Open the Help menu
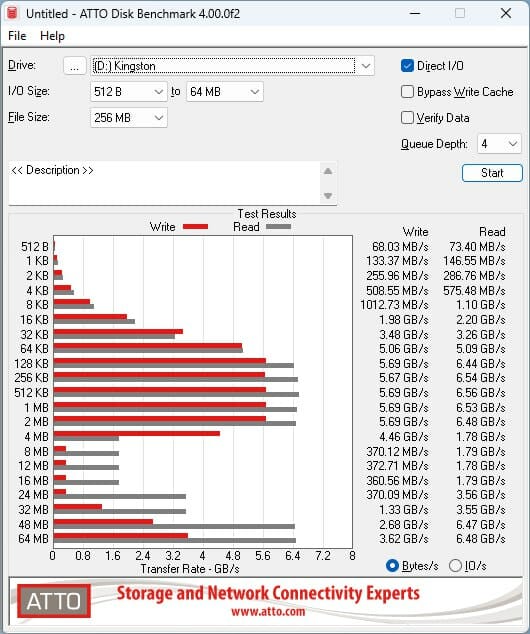The height and width of the screenshot is (634, 530). pyautogui.click(x=52, y=36)
